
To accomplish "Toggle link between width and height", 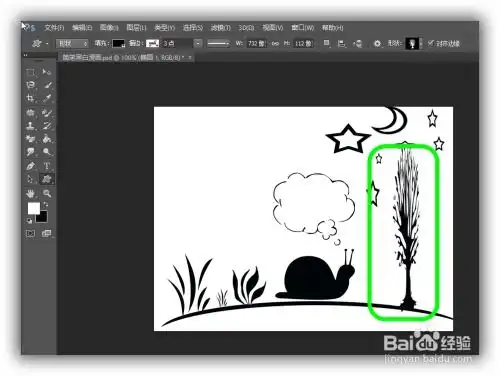I will coord(275,43).
